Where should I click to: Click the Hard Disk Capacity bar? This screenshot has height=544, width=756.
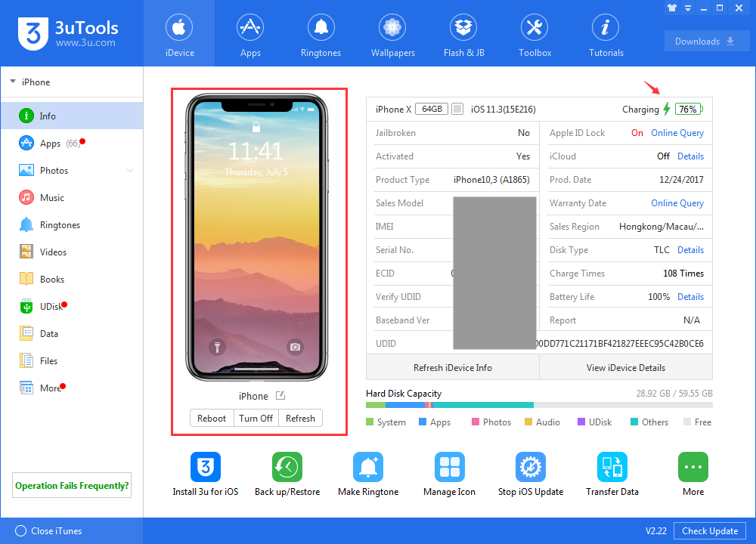[x=539, y=405]
